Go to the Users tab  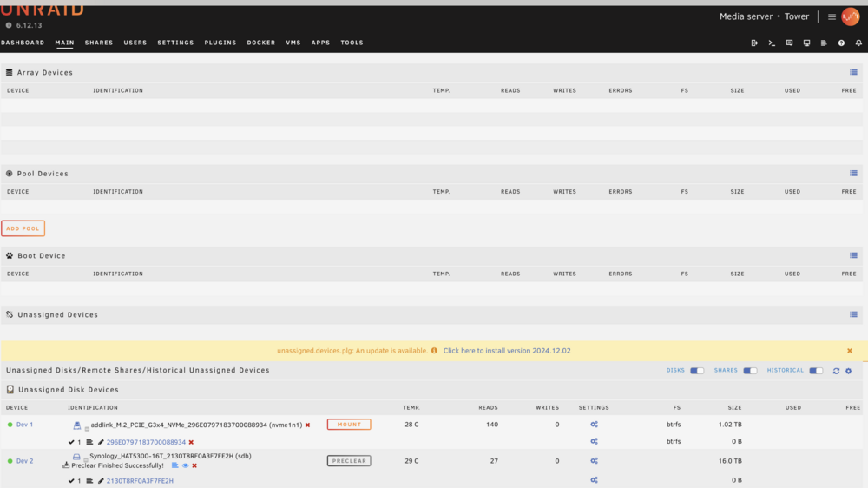135,43
